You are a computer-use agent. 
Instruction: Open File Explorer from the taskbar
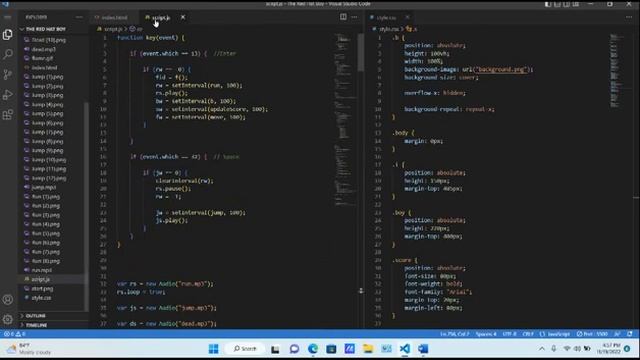(368, 349)
